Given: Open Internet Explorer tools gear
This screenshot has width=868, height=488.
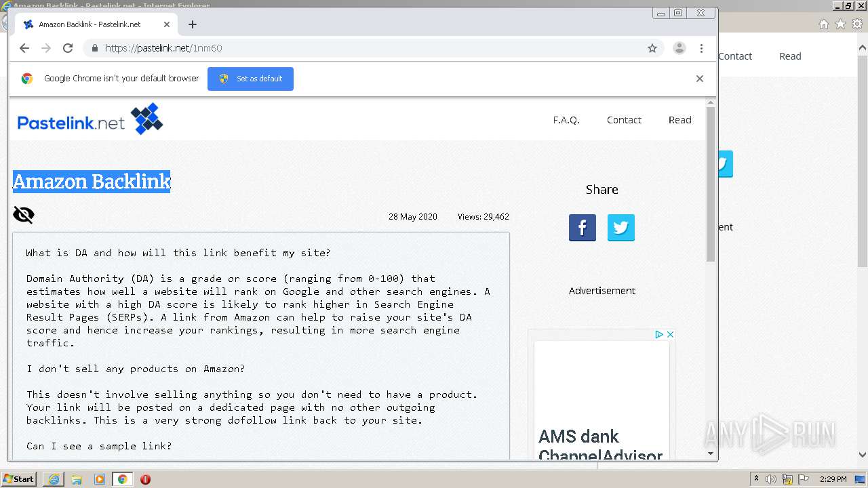Looking at the screenshot, I should (857, 24).
